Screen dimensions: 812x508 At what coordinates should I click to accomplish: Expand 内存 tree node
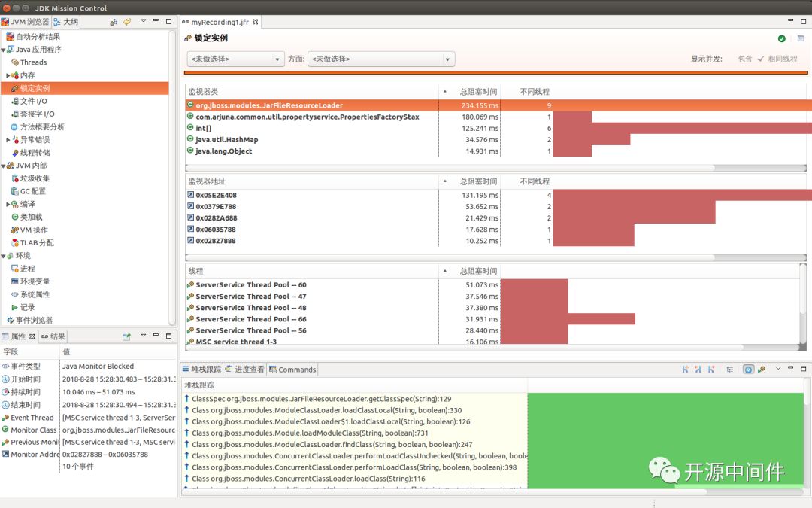click(x=8, y=75)
